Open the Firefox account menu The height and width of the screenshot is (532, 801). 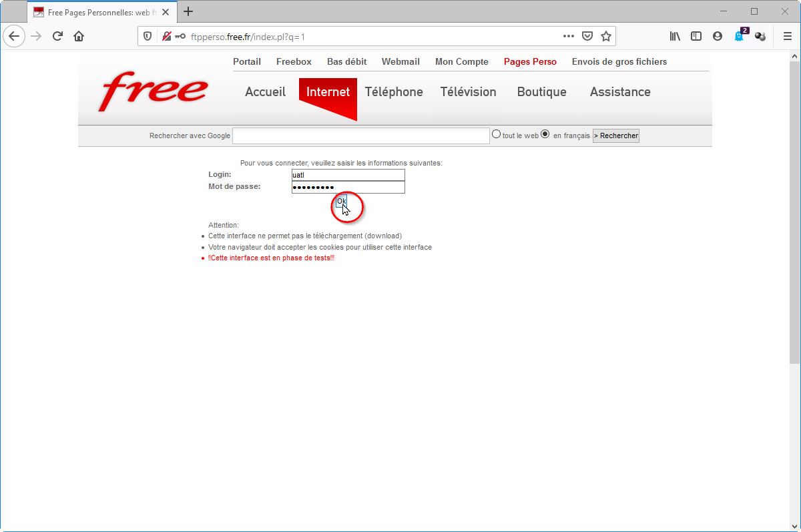coord(718,37)
